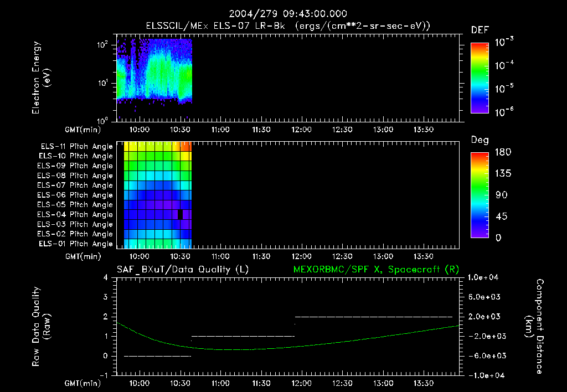This screenshot has height=392, width=567.
Task: Click the Deg pitch angle color bar
Action: click(x=480, y=195)
